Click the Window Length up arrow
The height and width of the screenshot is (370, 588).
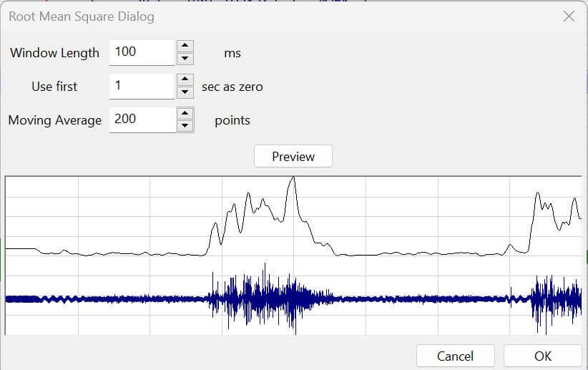[185, 46]
